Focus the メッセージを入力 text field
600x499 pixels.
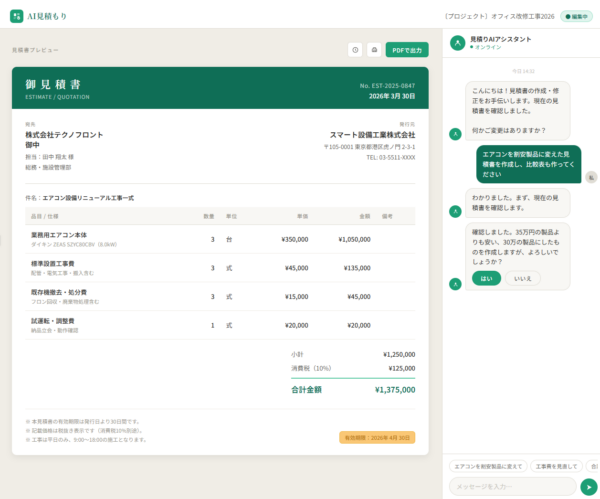pyautogui.click(x=511, y=486)
